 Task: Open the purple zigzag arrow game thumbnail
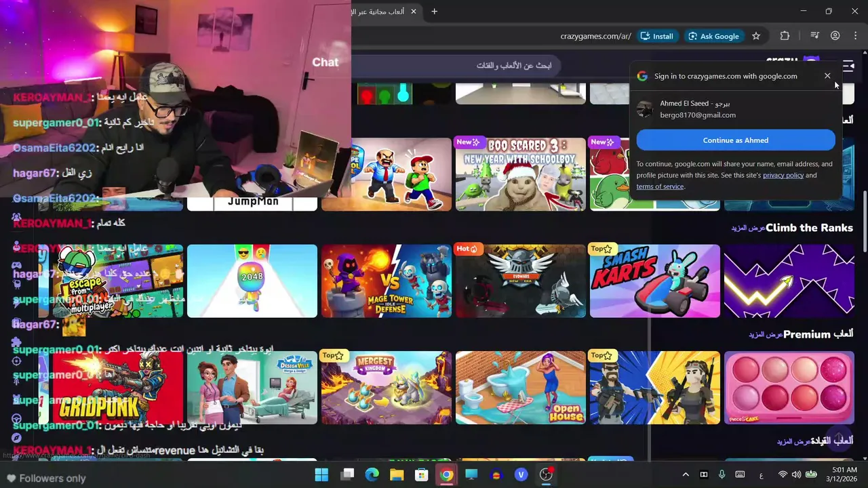click(789, 281)
